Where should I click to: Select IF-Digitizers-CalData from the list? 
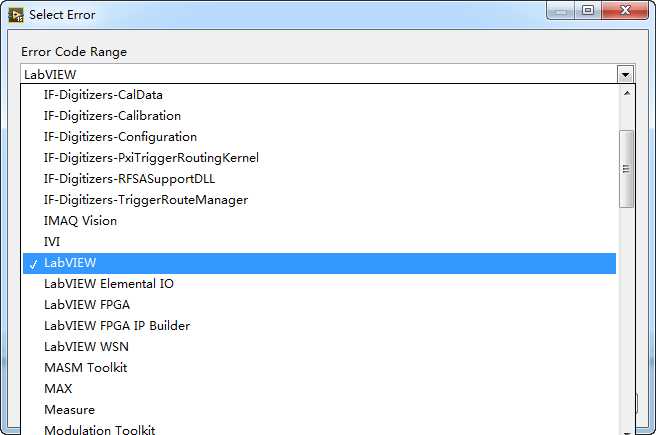point(319,95)
